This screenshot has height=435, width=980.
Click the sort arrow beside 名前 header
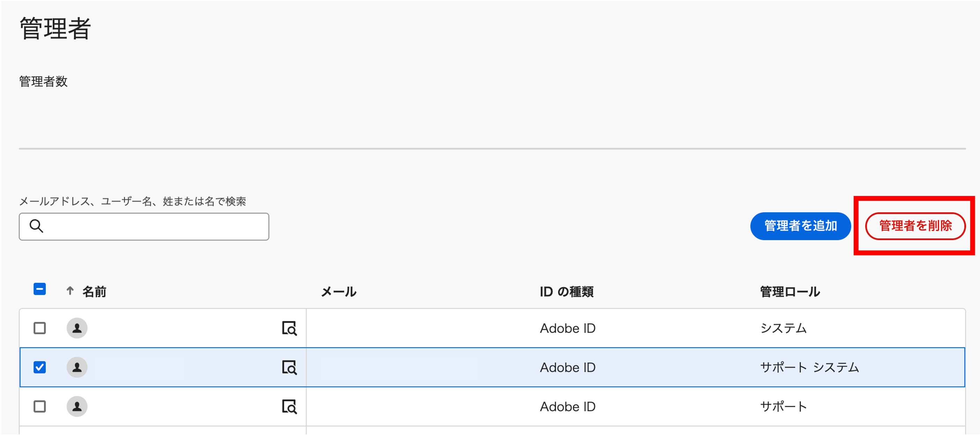(70, 291)
